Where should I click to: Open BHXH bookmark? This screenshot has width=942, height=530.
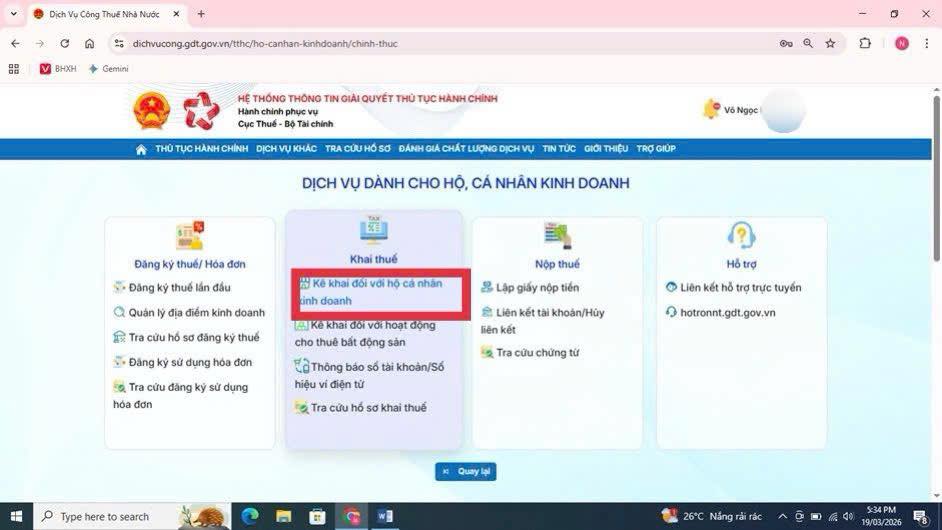pyautogui.click(x=58, y=69)
